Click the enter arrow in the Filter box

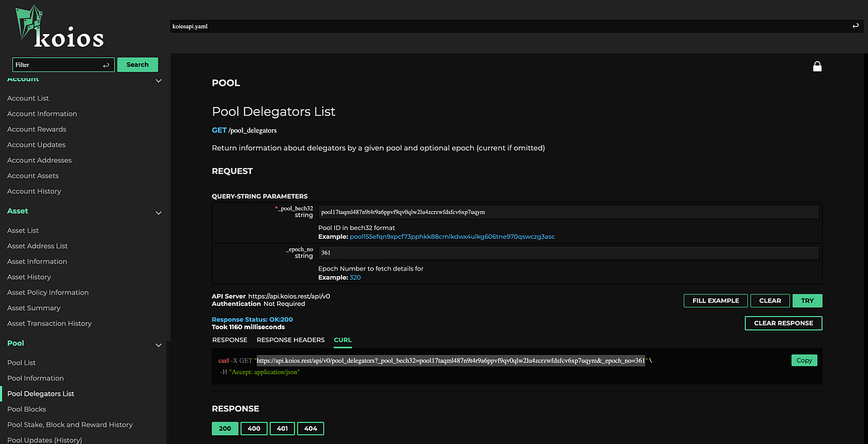coord(107,64)
